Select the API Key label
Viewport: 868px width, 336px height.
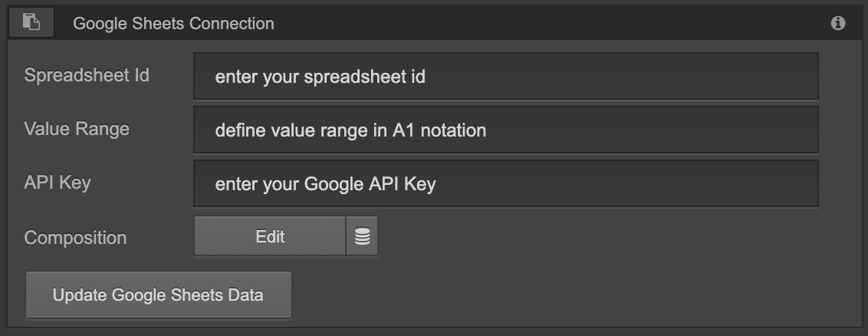click(58, 183)
